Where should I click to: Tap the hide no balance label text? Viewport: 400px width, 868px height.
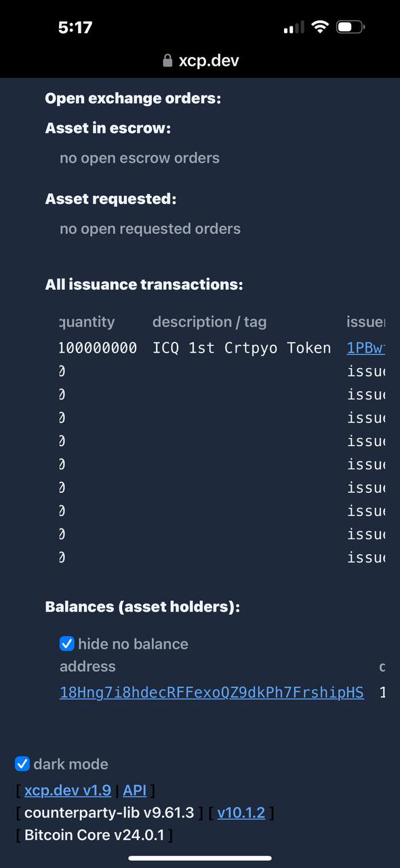tap(133, 644)
